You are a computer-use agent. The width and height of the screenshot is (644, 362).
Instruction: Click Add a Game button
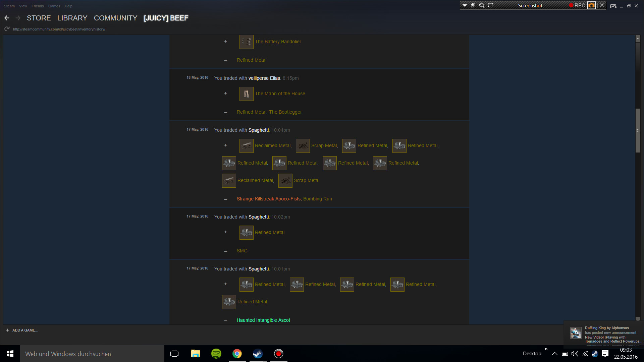pos(22,330)
